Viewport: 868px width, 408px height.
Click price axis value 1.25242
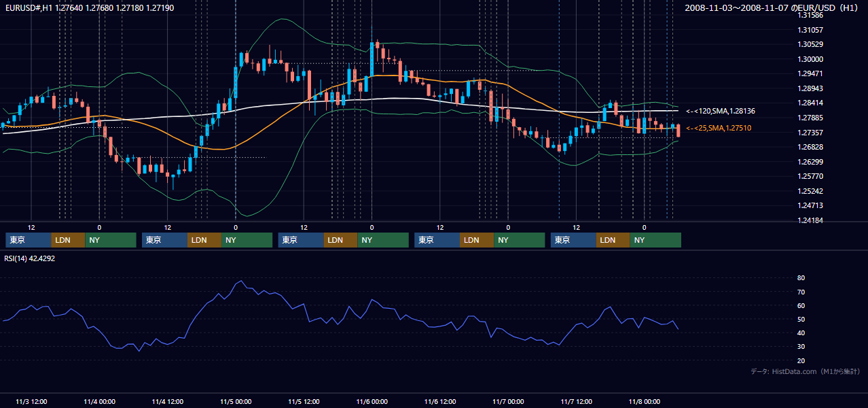click(810, 191)
